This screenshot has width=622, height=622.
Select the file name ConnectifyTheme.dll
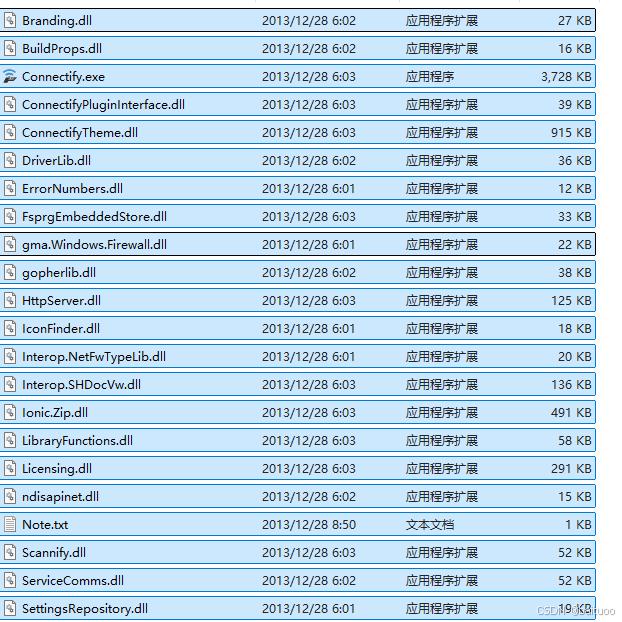[x=80, y=132]
